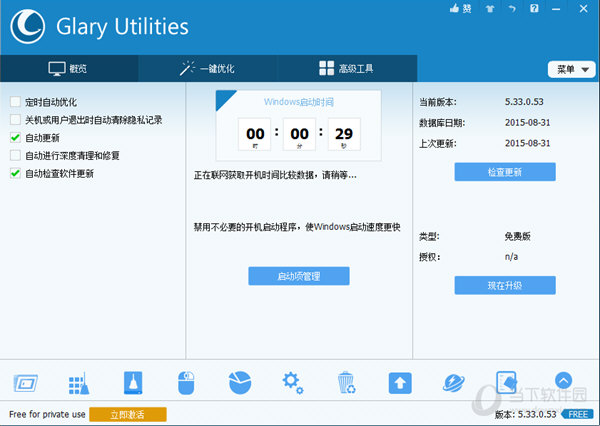Enable 自动进行深度清理和修复 checkbox
The width and height of the screenshot is (600, 426).
pyautogui.click(x=15, y=155)
